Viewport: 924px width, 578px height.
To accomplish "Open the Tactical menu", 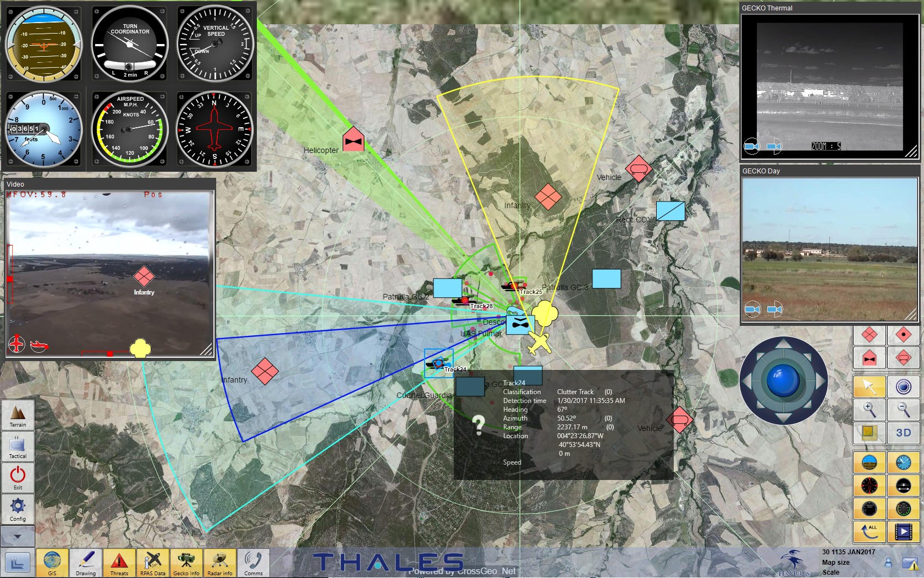I will 18,446.
